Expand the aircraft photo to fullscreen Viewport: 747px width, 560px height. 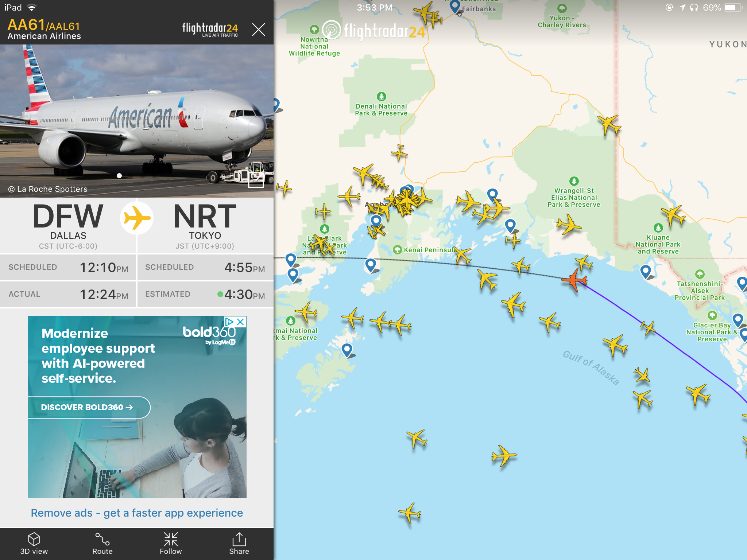coord(256,179)
